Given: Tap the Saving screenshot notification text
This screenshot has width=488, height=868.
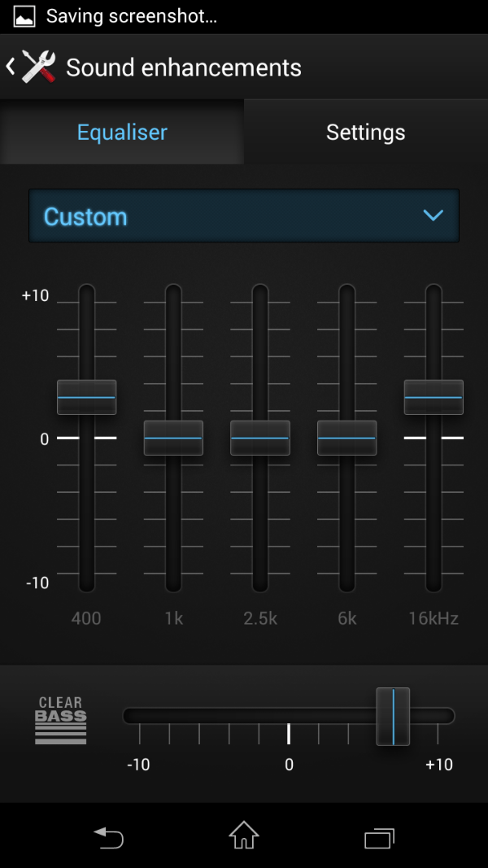Looking at the screenshot, I should click(x=132, y=16).
